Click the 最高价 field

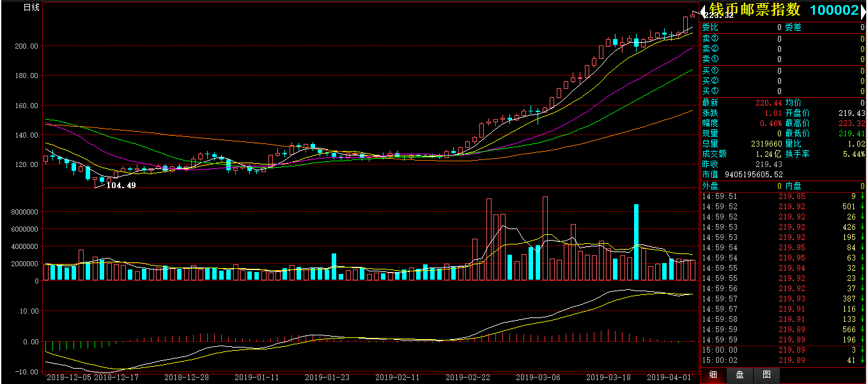point(825,123)
